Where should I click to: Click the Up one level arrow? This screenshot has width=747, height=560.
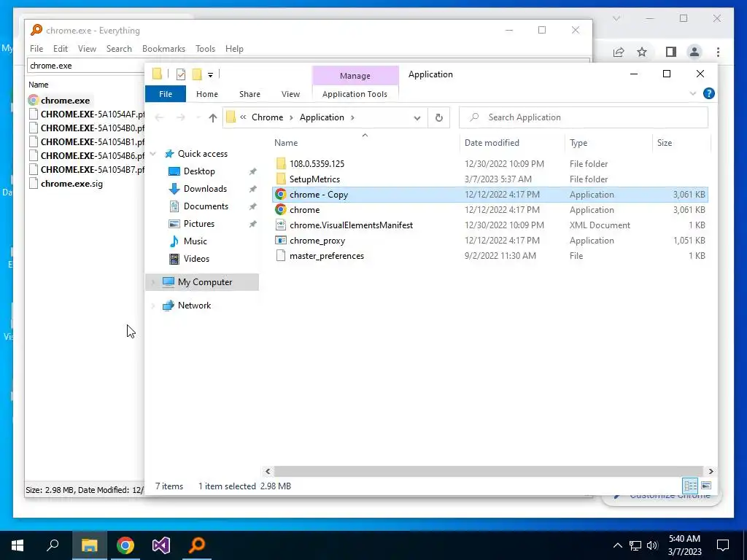[212, 117]
